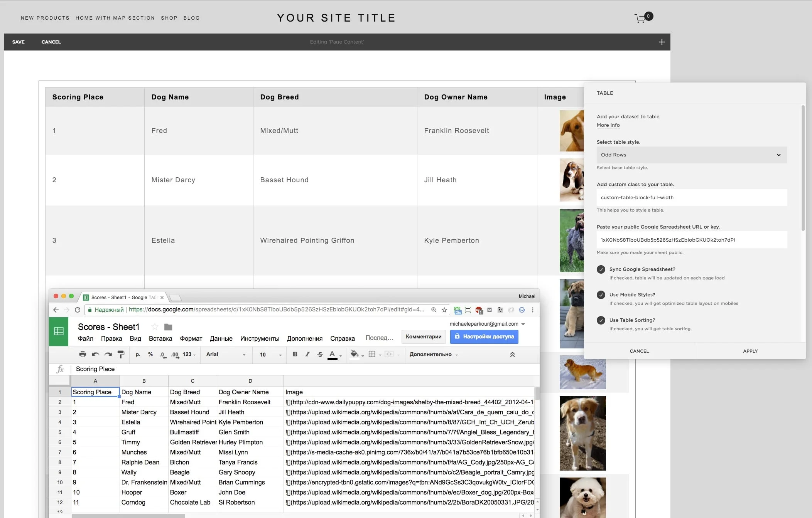Image resolution: width=812 pixels, height=518 pixels.
Task: Click the Paint format tool
Action: pos(120,354)
